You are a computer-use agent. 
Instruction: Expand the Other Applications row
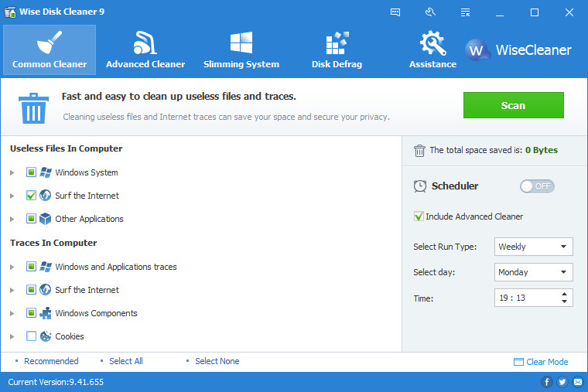pos(12,220)
